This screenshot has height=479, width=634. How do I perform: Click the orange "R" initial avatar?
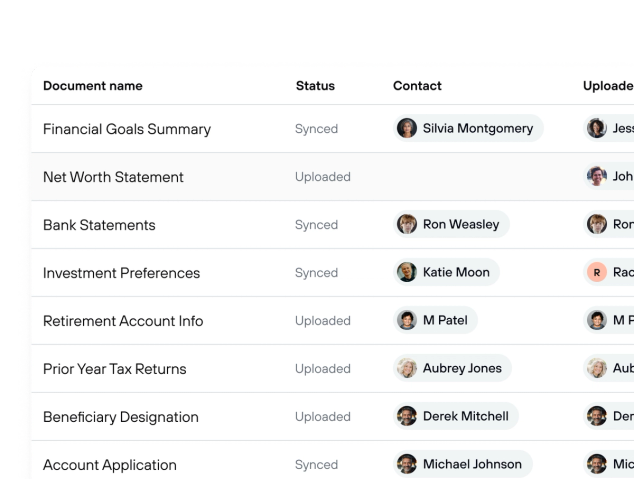click(597, 272)
